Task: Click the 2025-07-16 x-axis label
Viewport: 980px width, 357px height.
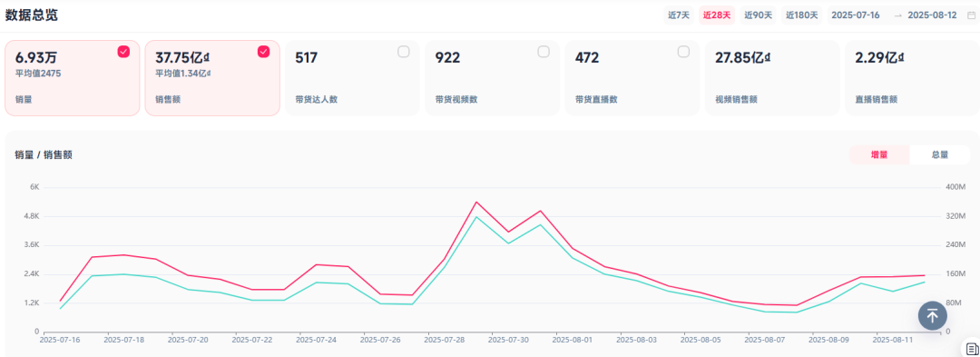Action: click(60, 340)
